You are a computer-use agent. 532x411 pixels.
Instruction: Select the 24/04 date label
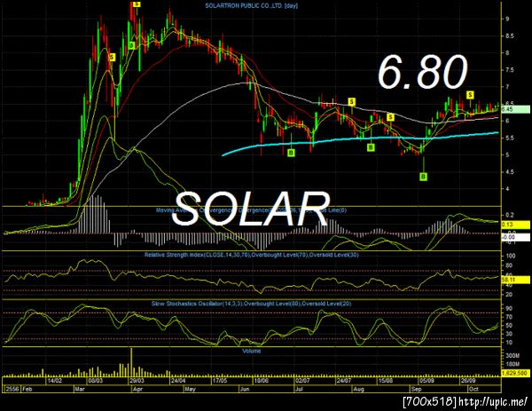tap(178, 381)
